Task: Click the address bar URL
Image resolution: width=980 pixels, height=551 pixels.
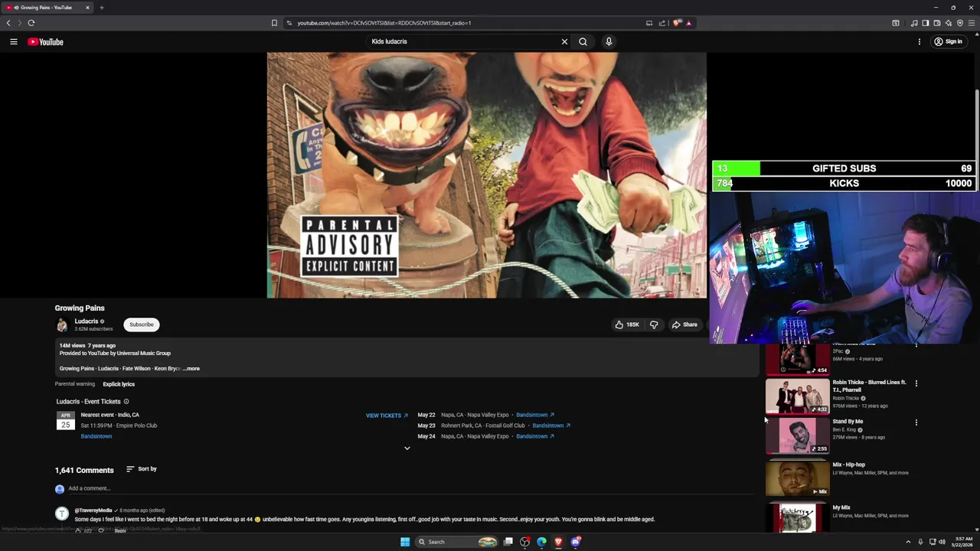Action: click(x=384, y=23)
